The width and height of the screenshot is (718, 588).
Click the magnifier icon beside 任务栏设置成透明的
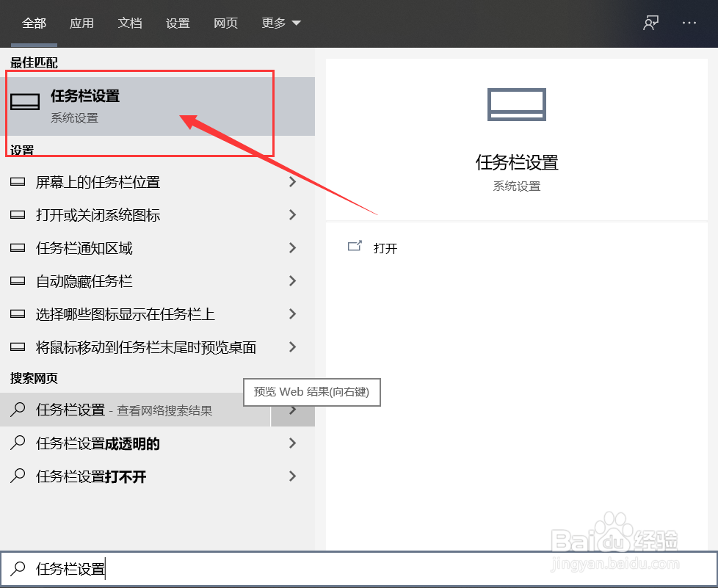point(17,443)
